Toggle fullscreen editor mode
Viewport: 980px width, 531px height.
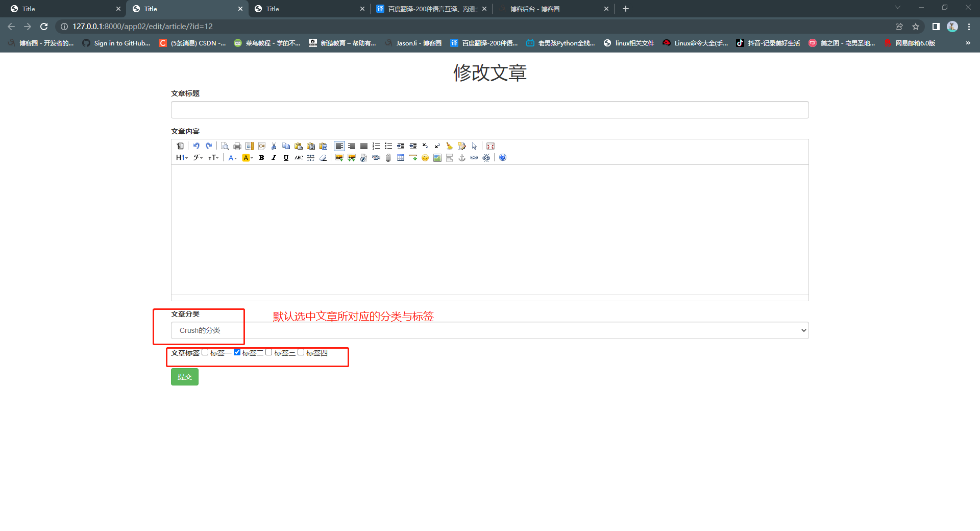click(490, 146)
